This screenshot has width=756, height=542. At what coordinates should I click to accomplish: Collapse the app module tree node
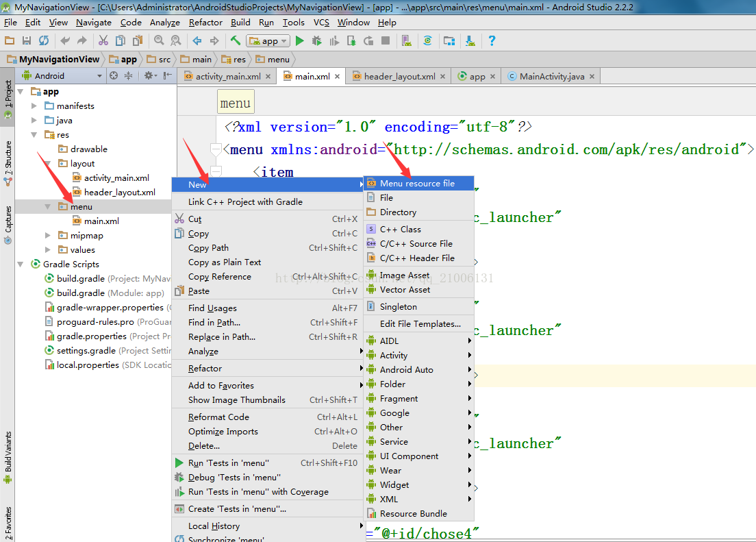pyautogui.click(x=21, y=91)
